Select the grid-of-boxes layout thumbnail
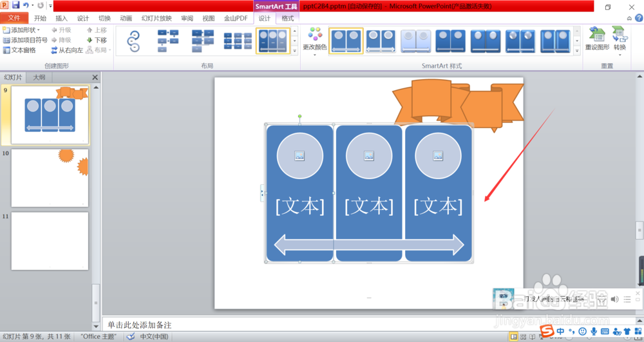This screenshot has width=644, height=342. [238, 41]
